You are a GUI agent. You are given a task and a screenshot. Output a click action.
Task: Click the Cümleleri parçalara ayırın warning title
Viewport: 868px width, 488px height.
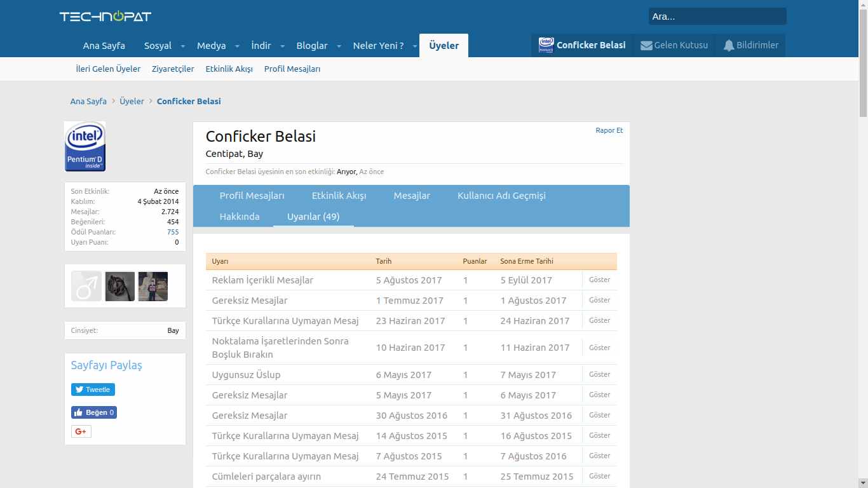pos(266,477)
